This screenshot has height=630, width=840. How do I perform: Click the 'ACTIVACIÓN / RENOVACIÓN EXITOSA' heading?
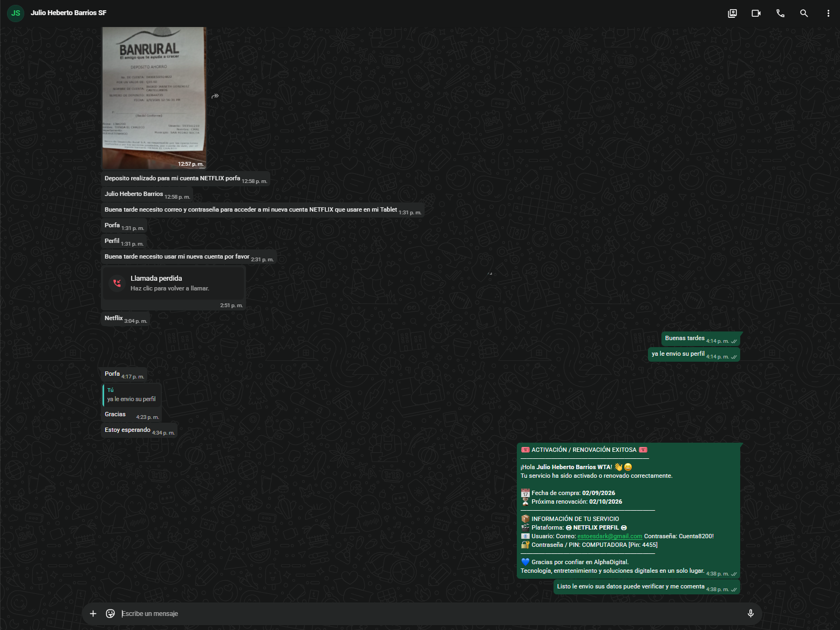pos(584,450)
